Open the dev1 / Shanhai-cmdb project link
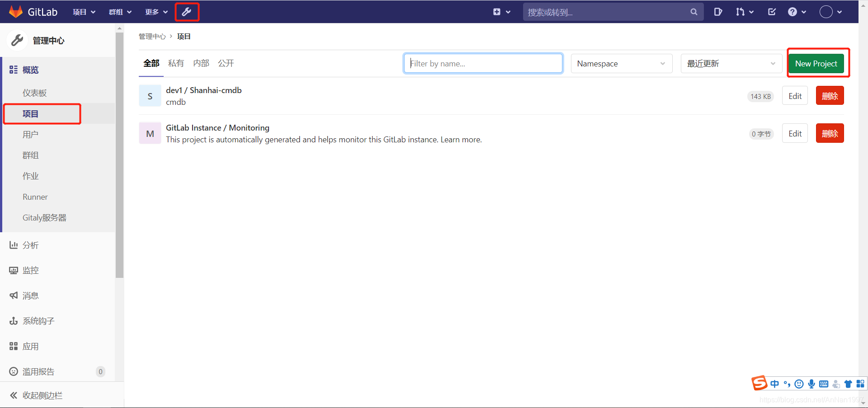This screenshot has height=408, width=868. [204, 90]
